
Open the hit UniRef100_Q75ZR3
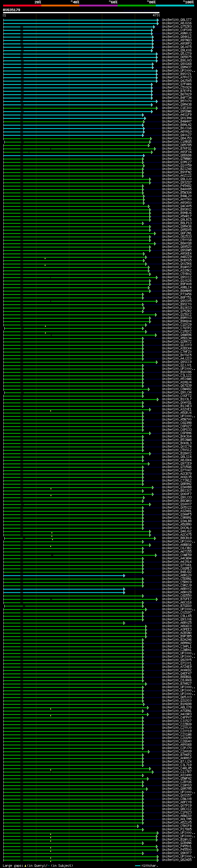[x=177, y=26]
